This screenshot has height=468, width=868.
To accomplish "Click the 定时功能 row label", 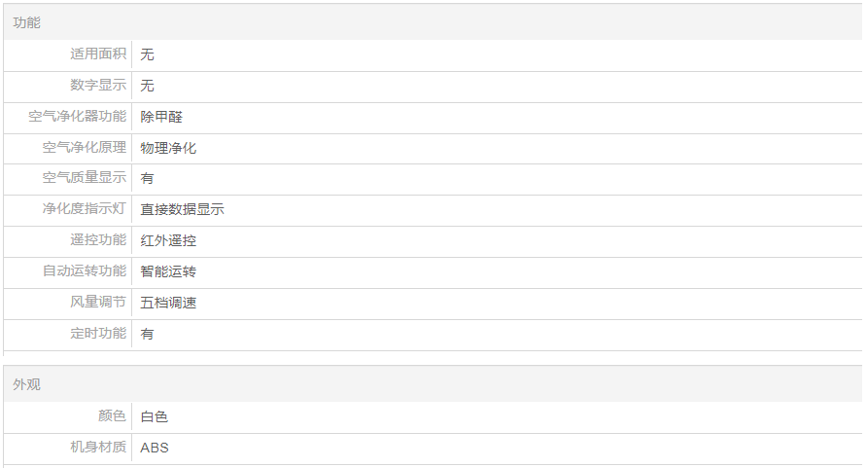I will click(98, 333).
